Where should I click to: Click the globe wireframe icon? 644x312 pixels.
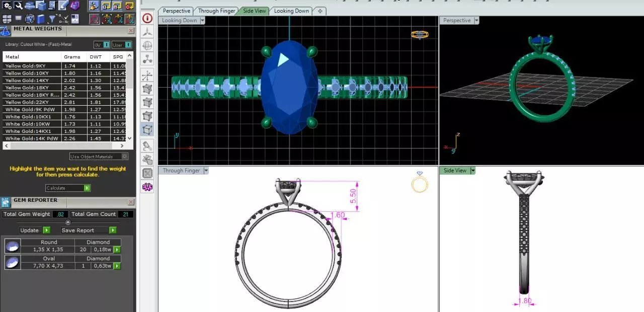pyautogui.click(x=147, y=45)
